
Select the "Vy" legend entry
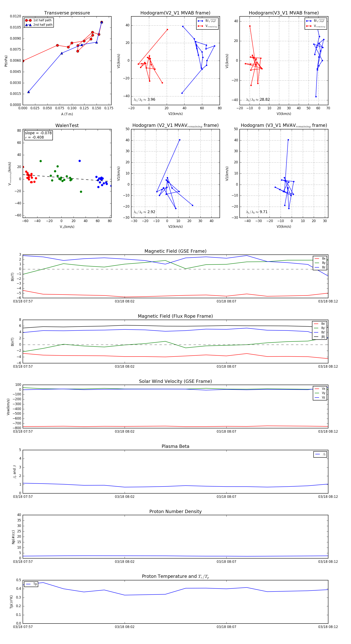[320, 393]
